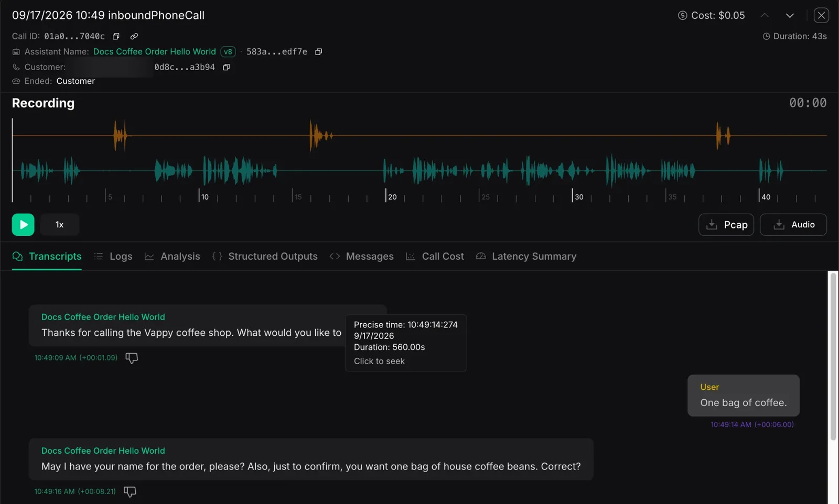Screen dimensions: 839x504
Task: Open the Transcripts tab
Action: pos(47,256)
